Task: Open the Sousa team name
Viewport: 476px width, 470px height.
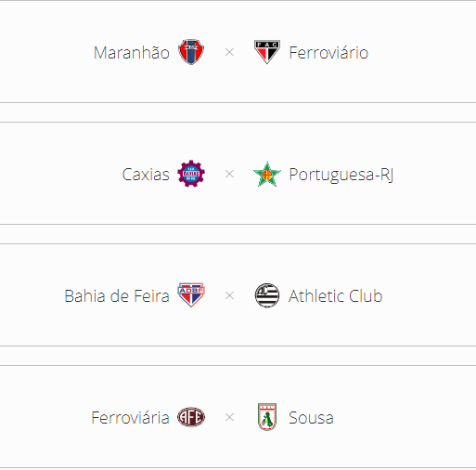Action: [311, 418]
